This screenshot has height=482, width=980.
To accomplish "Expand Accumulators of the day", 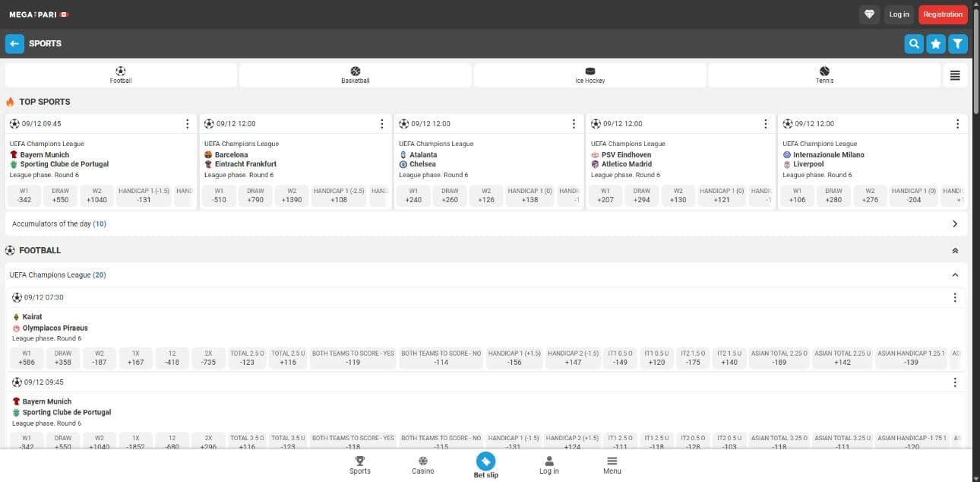I will 955,224.
